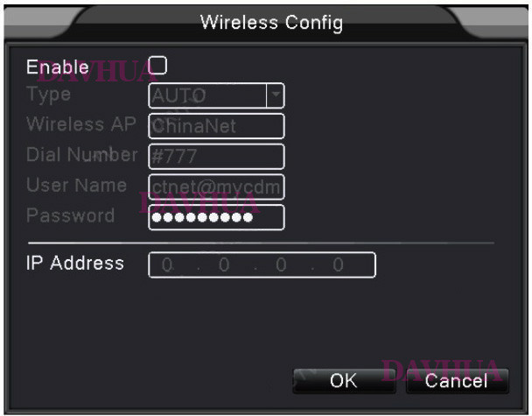
Task: Click the Type label
Action: coord(49,93)
